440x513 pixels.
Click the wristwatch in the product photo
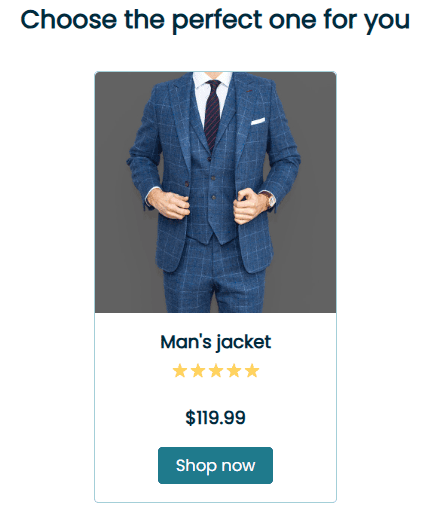coord(270,200)
